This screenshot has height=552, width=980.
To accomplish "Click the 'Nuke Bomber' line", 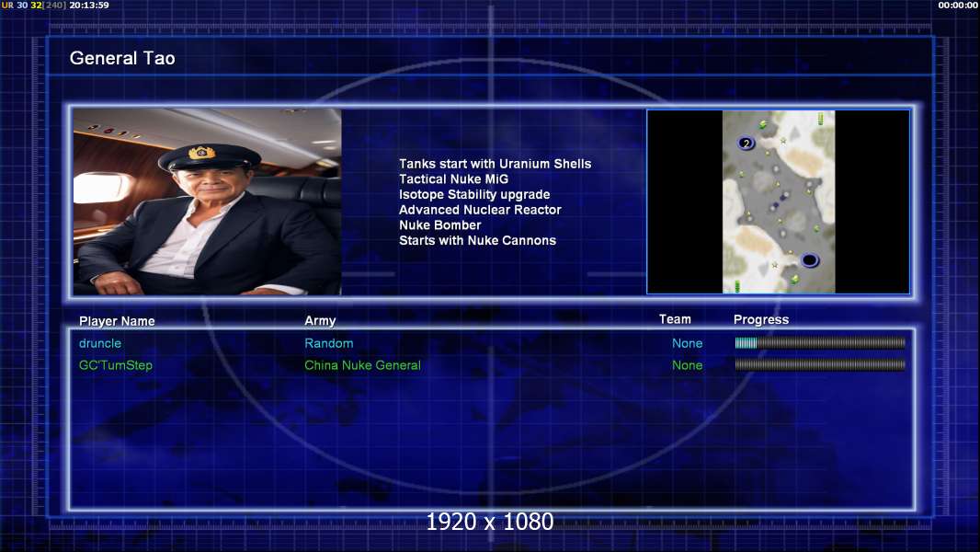I will point(440,225).
